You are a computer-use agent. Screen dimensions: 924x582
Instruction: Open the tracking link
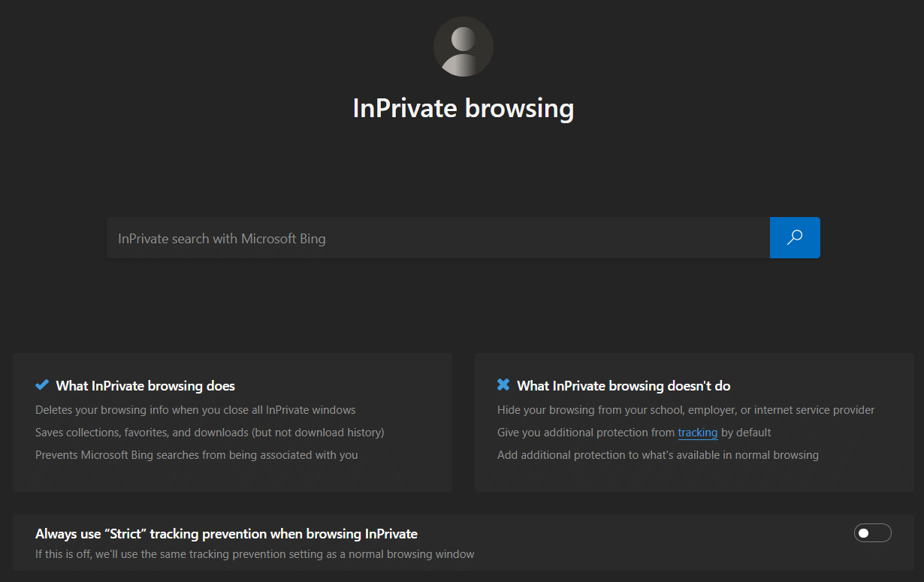697,433
